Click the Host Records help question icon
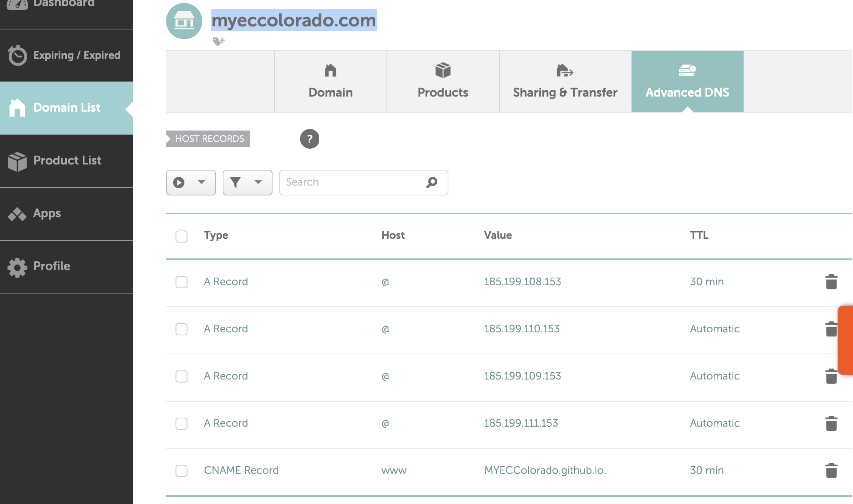This screenshot has height=504, width=853. pos(309,139)
